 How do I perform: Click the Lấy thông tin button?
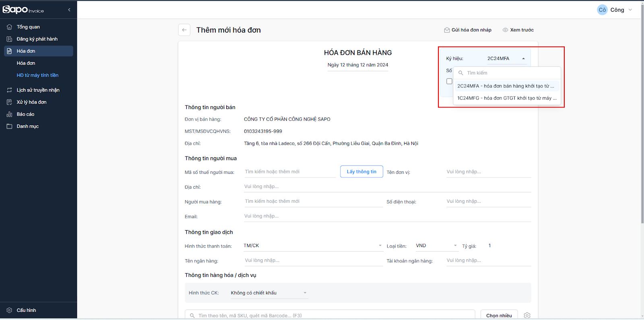[x=361, y=172]
